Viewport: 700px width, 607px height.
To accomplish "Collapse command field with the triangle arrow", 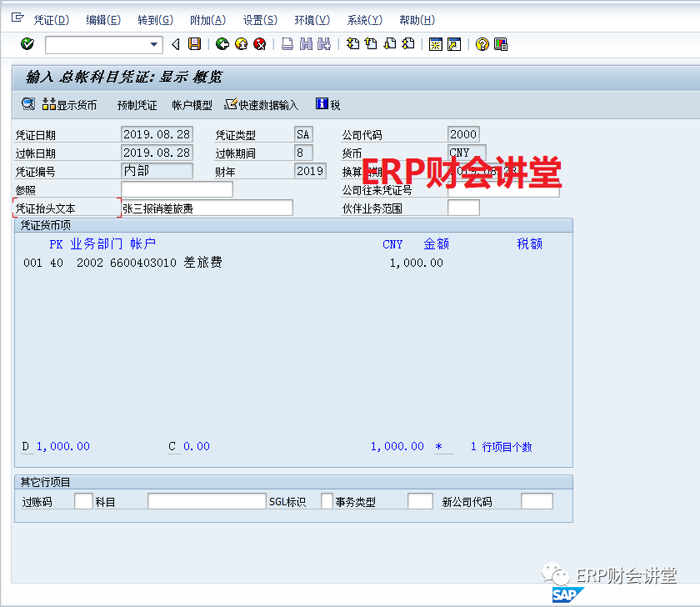I will 175,44.
